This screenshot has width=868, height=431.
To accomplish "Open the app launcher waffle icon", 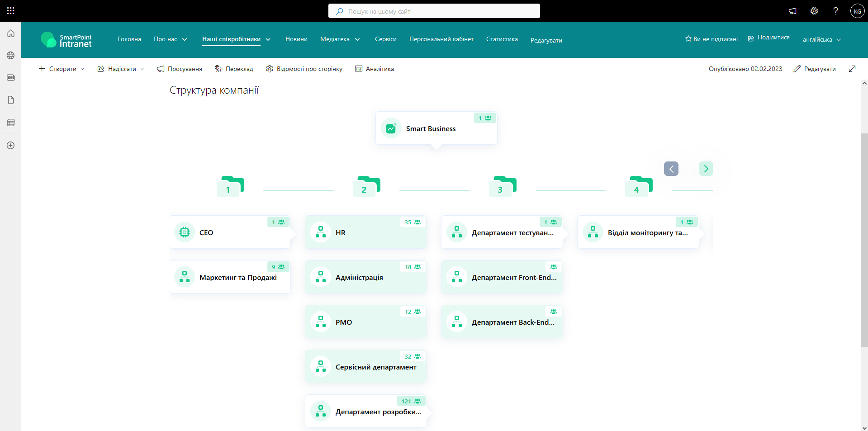I will (x=10, y=11).
